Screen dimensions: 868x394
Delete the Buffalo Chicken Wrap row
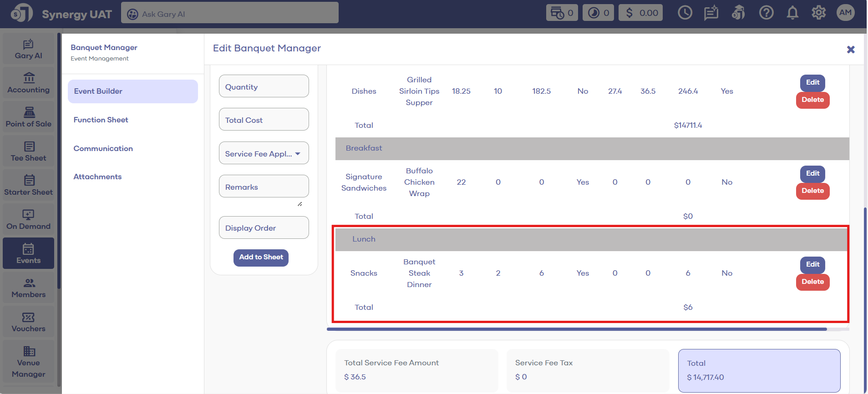812,191
